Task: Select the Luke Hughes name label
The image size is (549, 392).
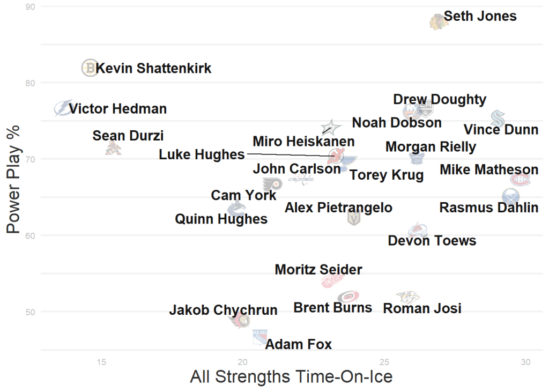Action: click(x=202, y=154)
